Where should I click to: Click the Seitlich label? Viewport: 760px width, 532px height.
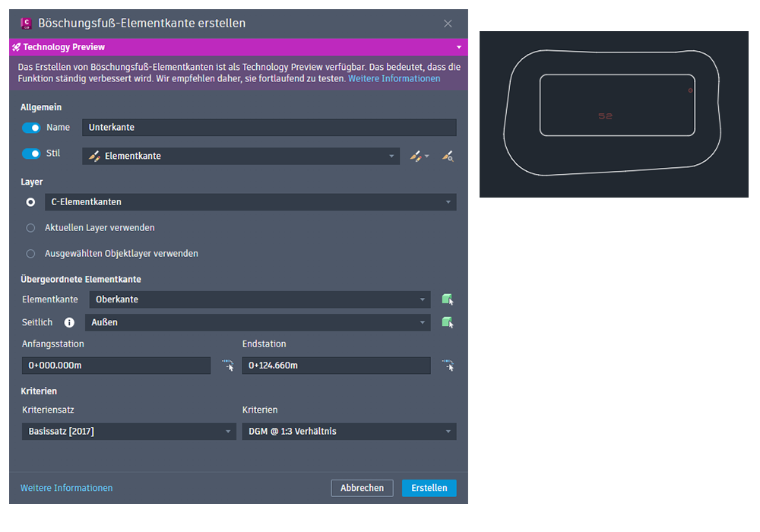37,322
